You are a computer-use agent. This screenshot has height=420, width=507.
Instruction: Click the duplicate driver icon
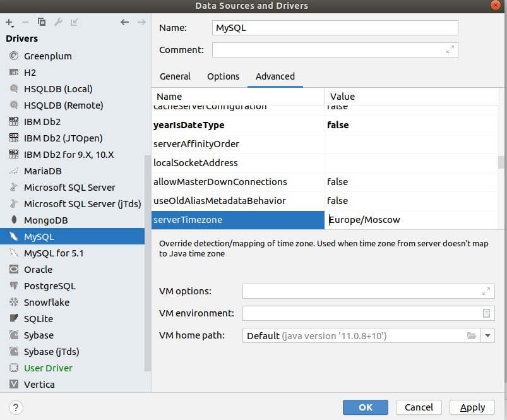[x=42, y=22]
